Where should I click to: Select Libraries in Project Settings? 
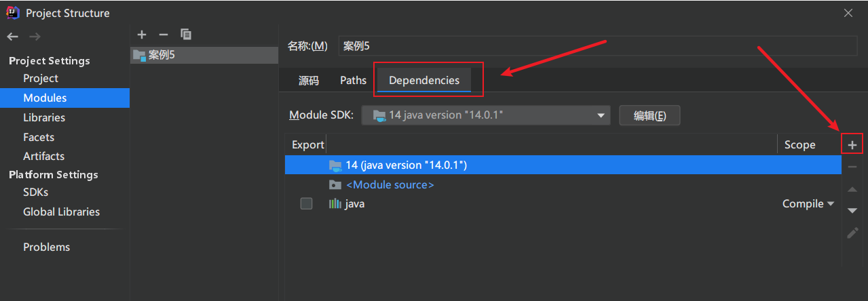pyautogui.click(x=44, y=117)
